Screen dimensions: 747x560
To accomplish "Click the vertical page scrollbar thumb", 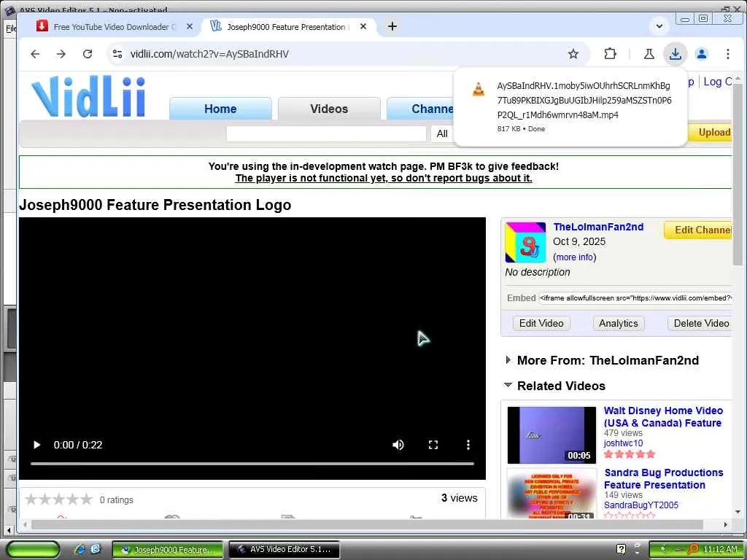I will click(x=738, y=174).
